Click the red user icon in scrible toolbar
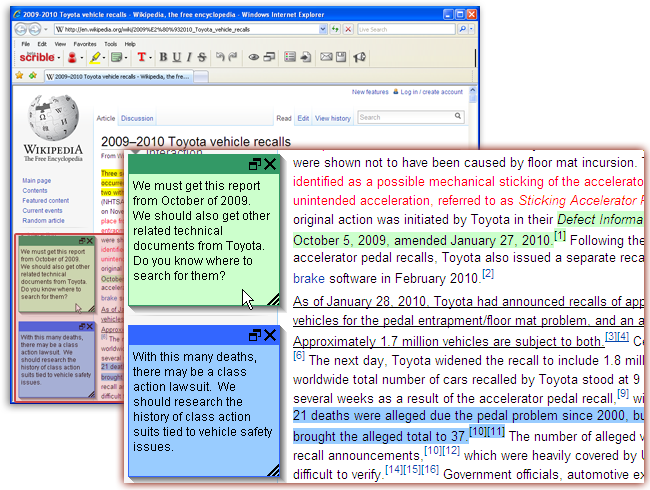The width and height of the screenshot is (650, 490). (x=72, y=57)
